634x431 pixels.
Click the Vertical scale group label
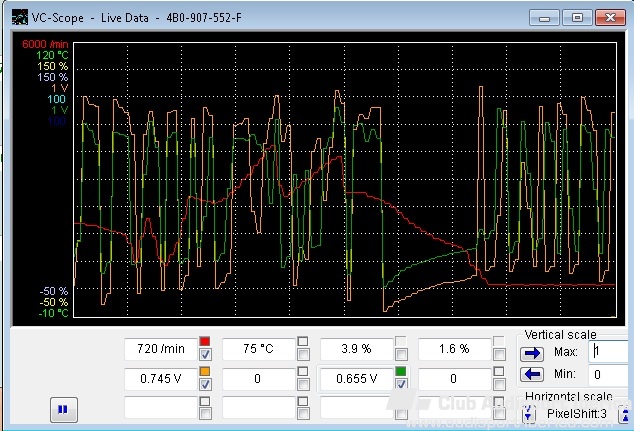pos(560,335)
